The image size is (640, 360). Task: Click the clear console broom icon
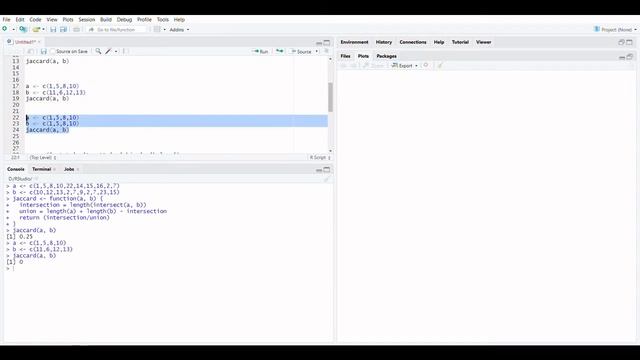click(326, 179)
